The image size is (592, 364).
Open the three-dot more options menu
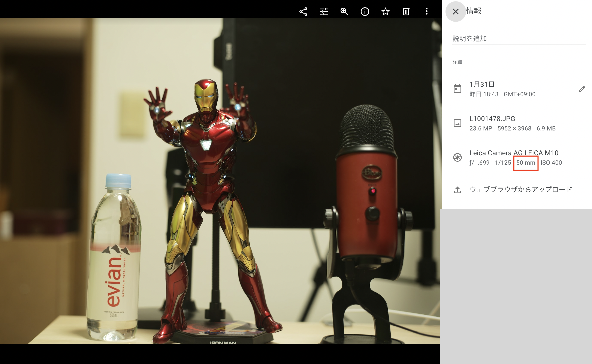(426, 11)
